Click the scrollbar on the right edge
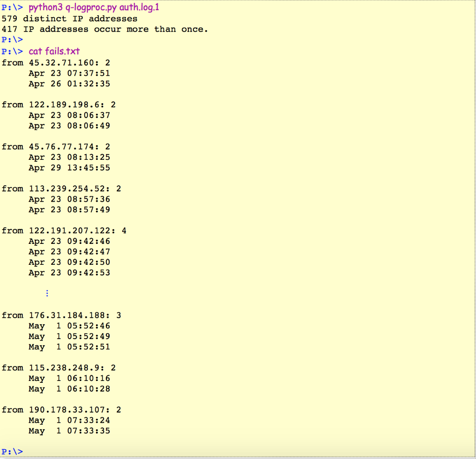Image resolution: width=476 pixels, height=459 pixels. coord(473,229)
